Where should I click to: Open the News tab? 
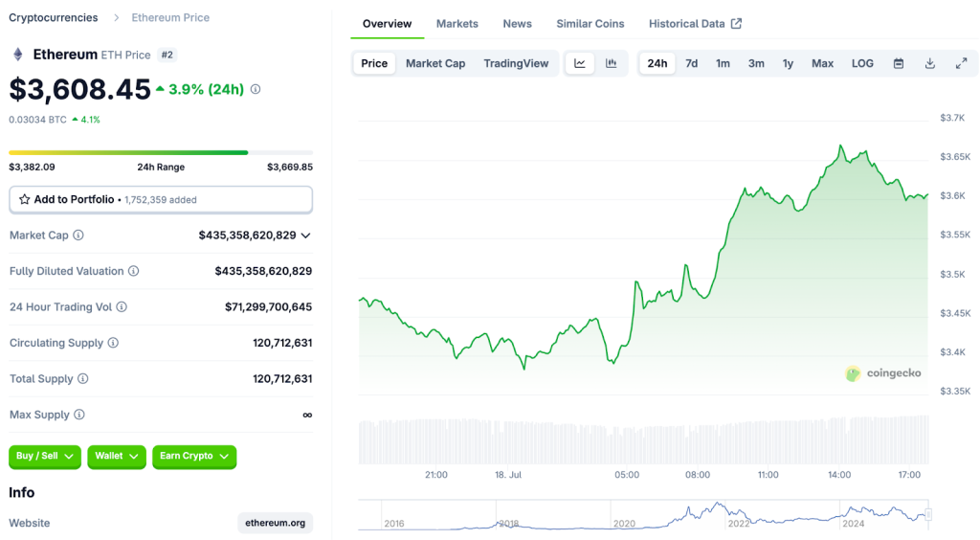coord(518,24)
